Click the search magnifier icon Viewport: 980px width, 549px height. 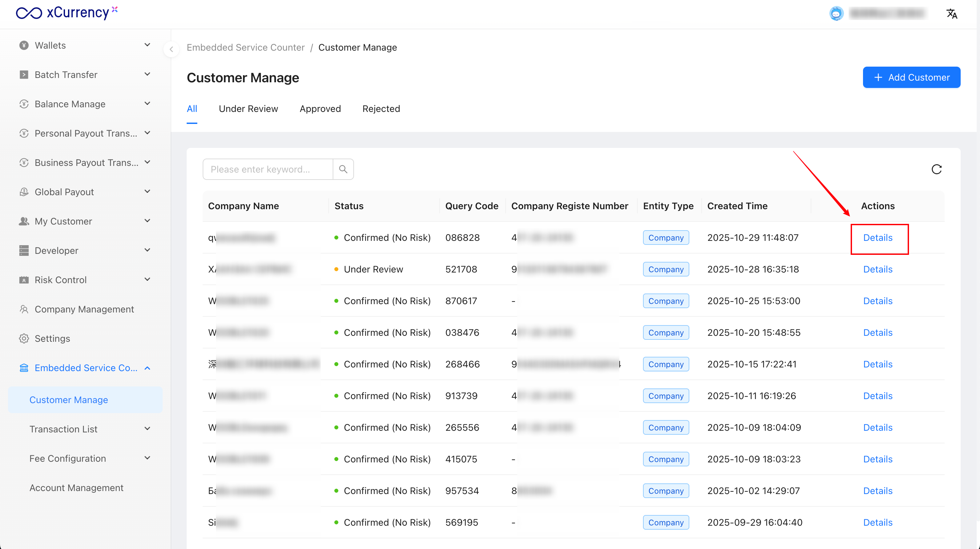click(343, 169)
